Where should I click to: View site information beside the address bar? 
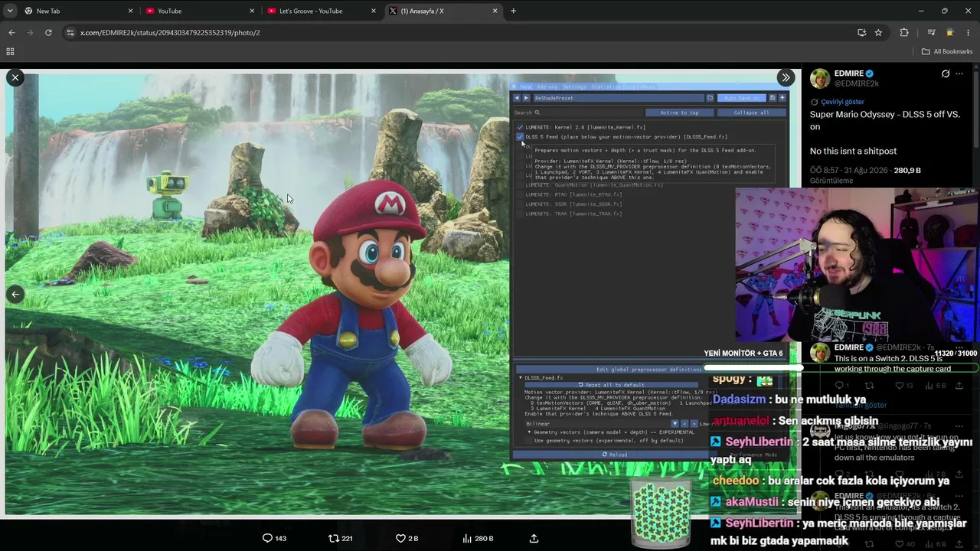click(x=70, y=32)
